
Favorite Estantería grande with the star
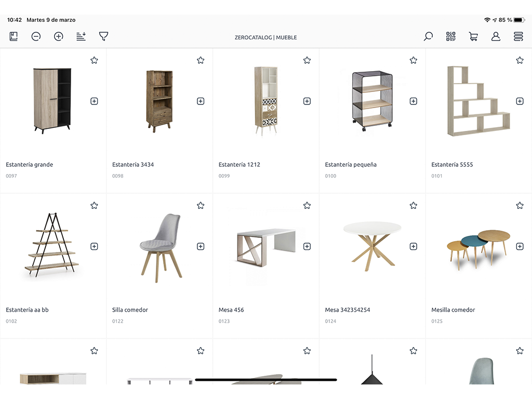(95, 60)
